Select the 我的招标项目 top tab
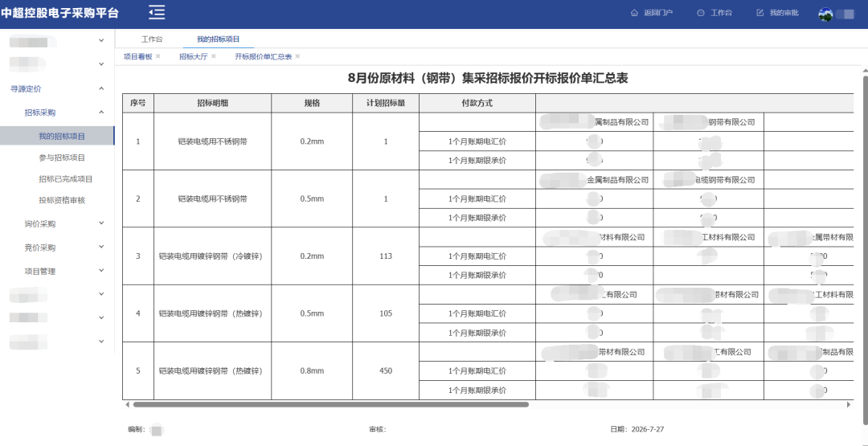The height and width of the screenshot is (446, 868). pyautogui.click(x=218, y=39)
